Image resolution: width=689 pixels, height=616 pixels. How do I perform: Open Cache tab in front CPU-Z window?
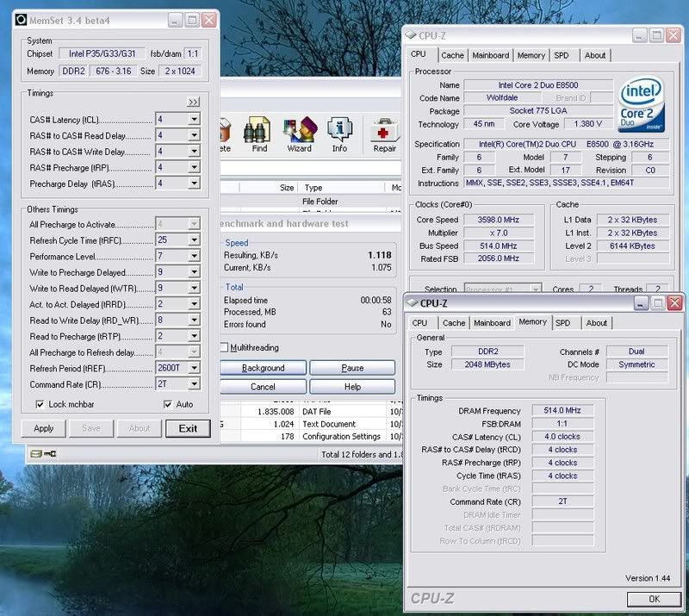coord(454,323)
